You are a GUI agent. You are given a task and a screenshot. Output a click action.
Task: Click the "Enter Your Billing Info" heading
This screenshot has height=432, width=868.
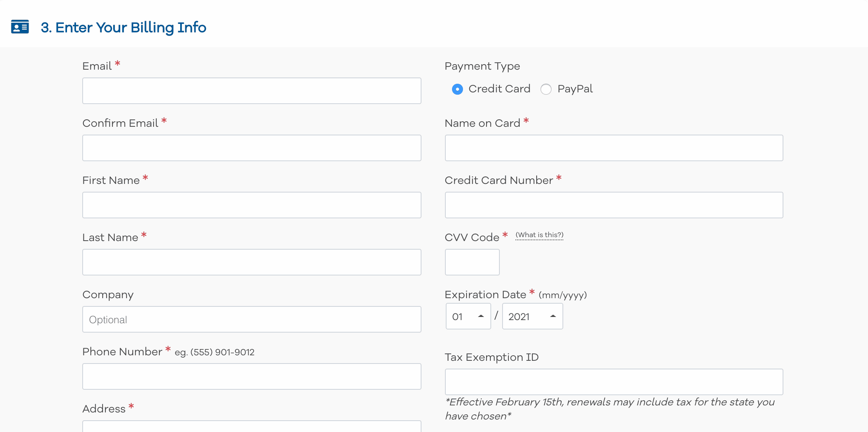coord(123,27)
